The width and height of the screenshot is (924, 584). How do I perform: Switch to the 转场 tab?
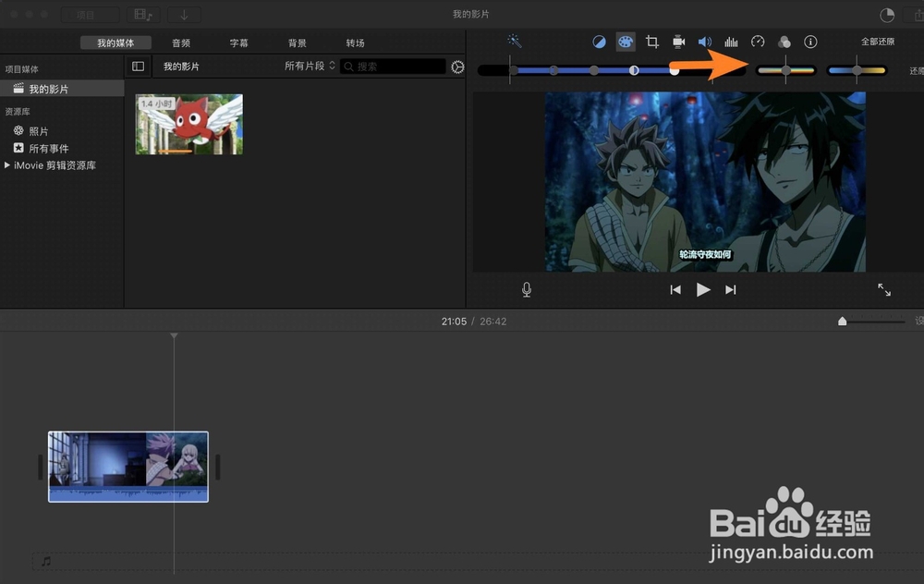[x=355, y=42]
